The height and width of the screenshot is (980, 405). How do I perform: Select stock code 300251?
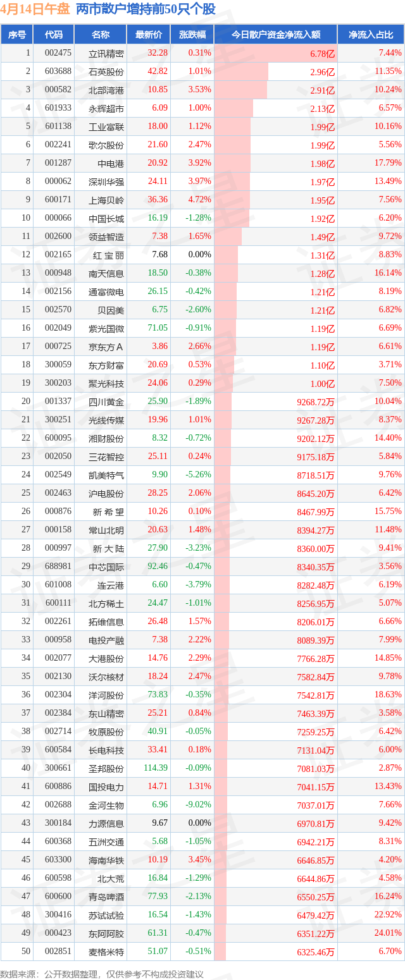[58, 420]
